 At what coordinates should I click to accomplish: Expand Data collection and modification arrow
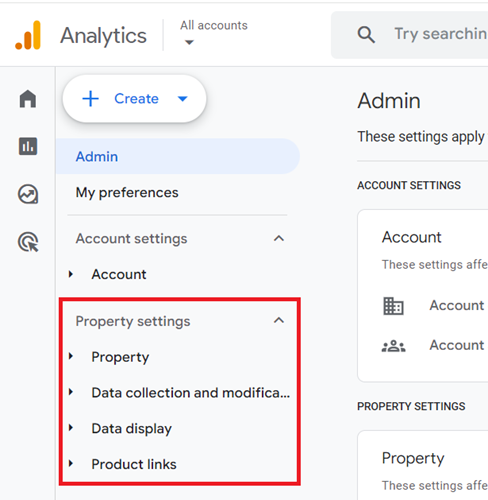click(71, 392)
